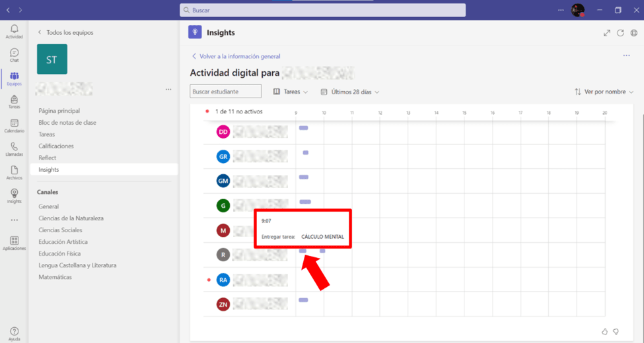Open Insights tab in website globe icon
The width and height of the screenshot is (644, 343).
coord(633,33)
